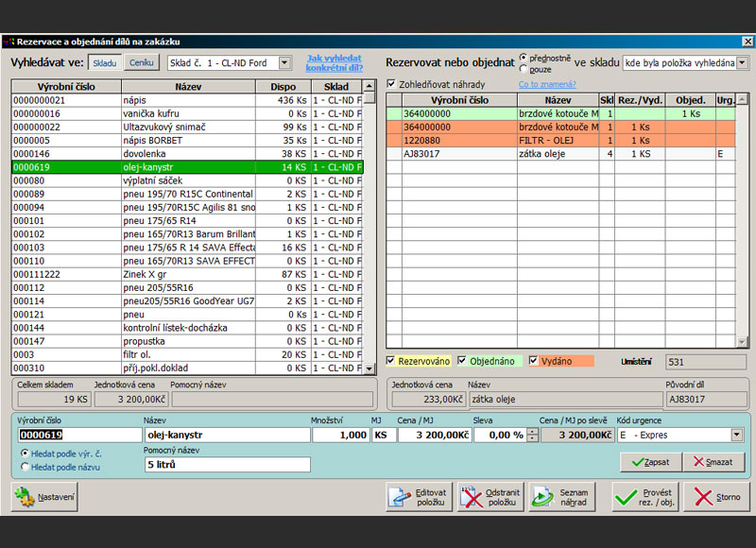Choose Hledat podle výr. č. radio button
Screen dimensions: 756x548
click(x=25, y=454)
